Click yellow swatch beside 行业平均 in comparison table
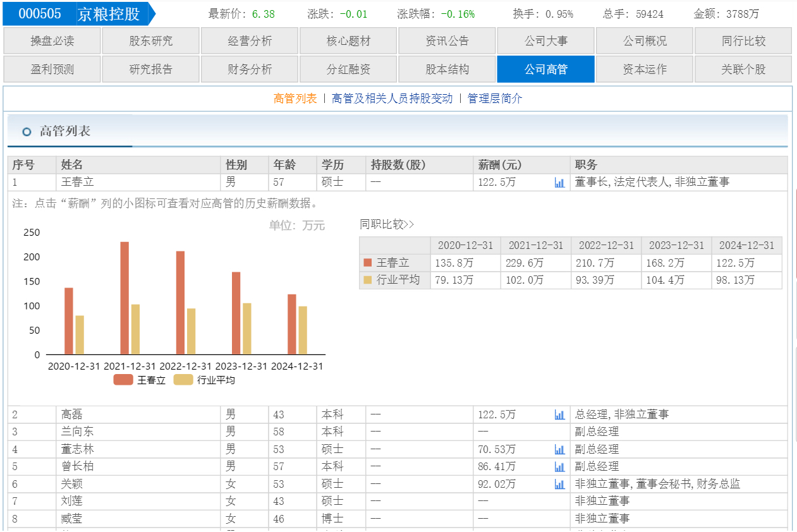 pyautogui.click(x=368, y=279)
